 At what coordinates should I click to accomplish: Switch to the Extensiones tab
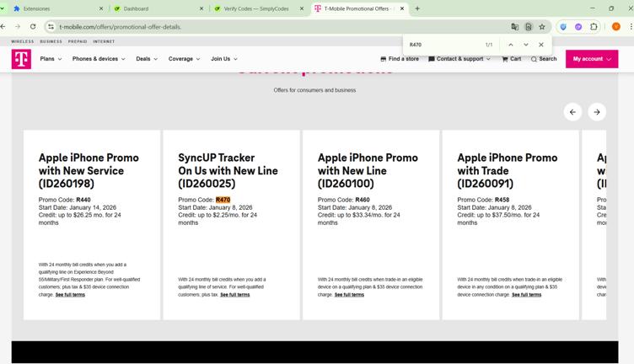(56, 8)
